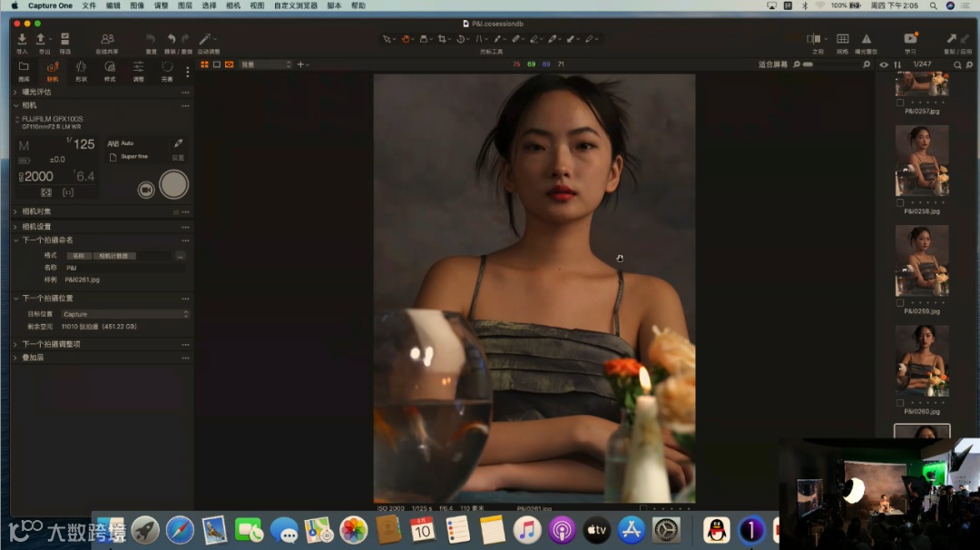Screen dimensions: 980x550
Task: Select thumbnail P&I0260.jpg in browser
Action: coord(922,360)
